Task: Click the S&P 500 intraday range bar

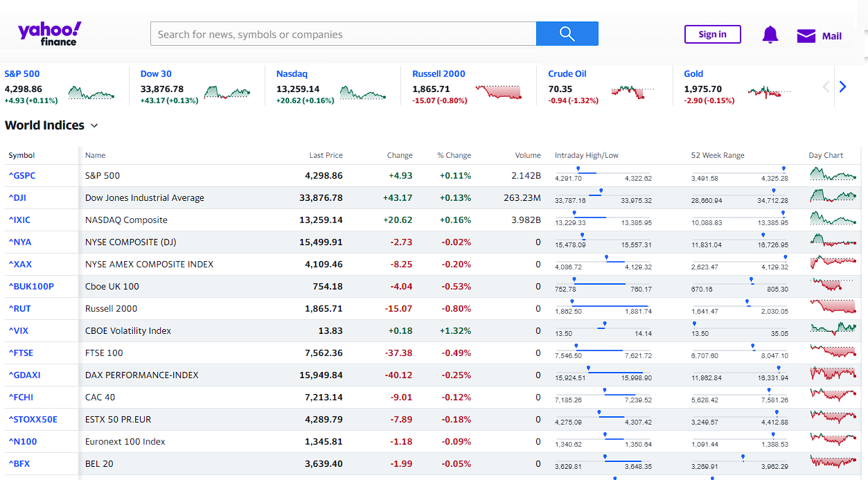Action: pos(603,173)
